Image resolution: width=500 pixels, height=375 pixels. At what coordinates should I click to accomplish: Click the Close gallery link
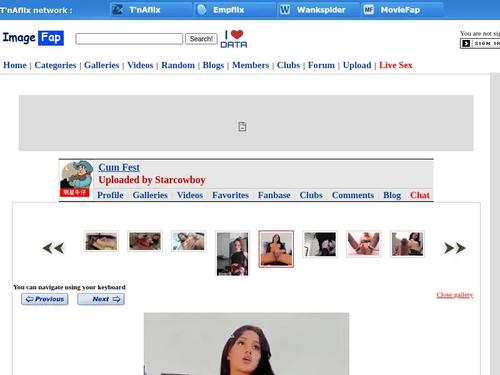point(455,295)
